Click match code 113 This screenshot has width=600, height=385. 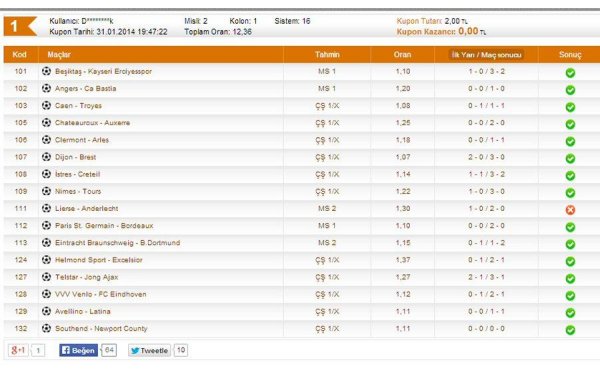[21, 243]
